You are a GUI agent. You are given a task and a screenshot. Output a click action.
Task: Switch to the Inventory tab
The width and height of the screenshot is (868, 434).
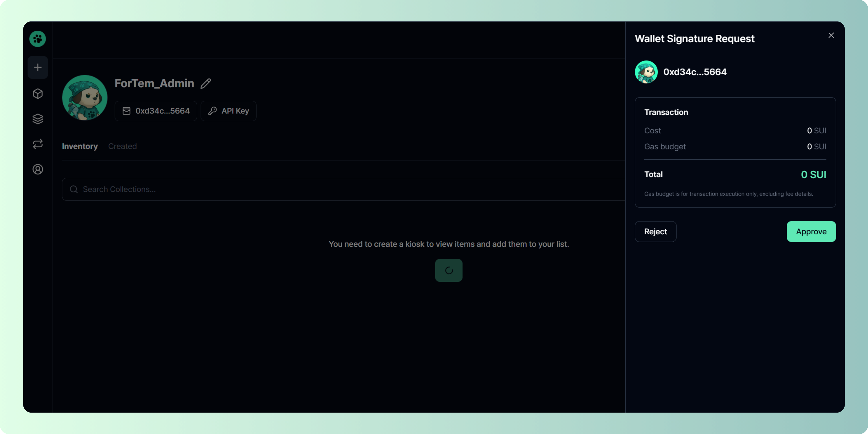pos(80,146)
